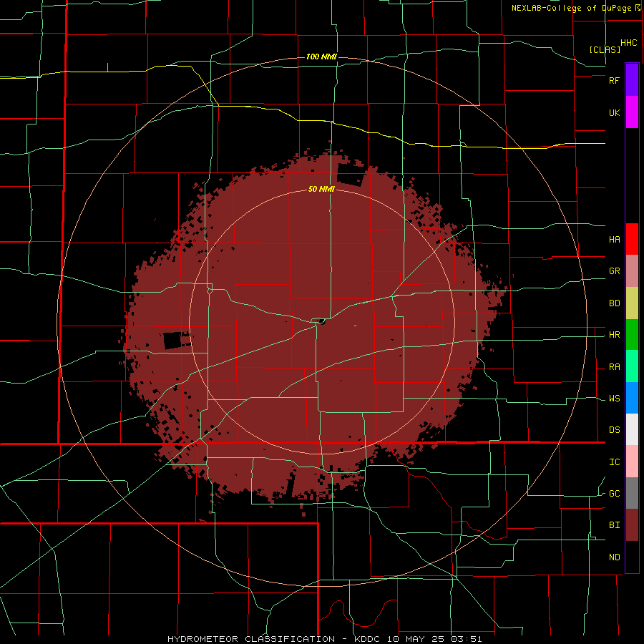The width and height of the screenshot is (644, 644).
Task: Click the RF purple legend color swatch
Action: [x=632, y=80]
